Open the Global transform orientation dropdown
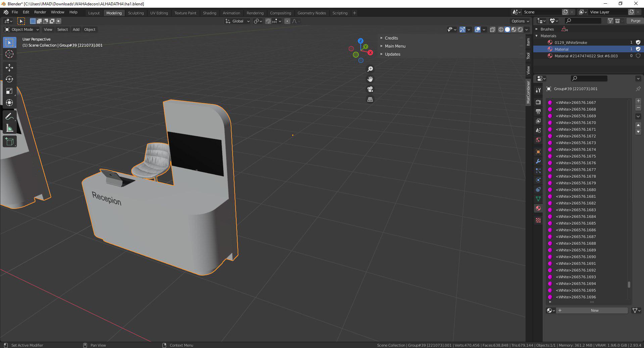Image resolution: width=644 pixels, height=348 pixels. pos(237,21)
